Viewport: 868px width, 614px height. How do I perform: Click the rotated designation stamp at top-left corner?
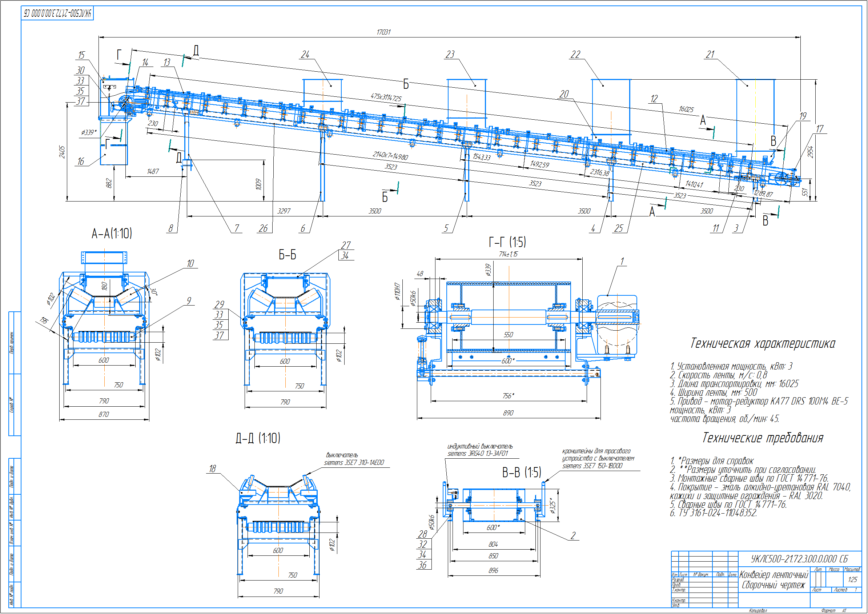pos(57,13)
